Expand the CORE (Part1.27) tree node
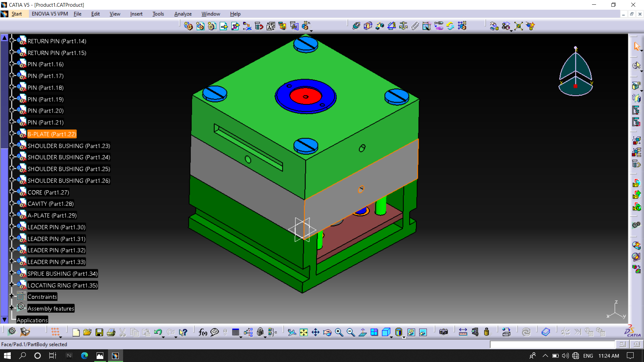 click(x=12, y=192)
